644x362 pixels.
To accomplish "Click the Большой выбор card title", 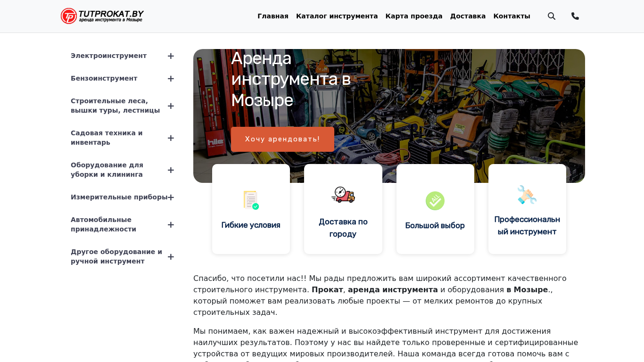I will click(x=435, y=226).
